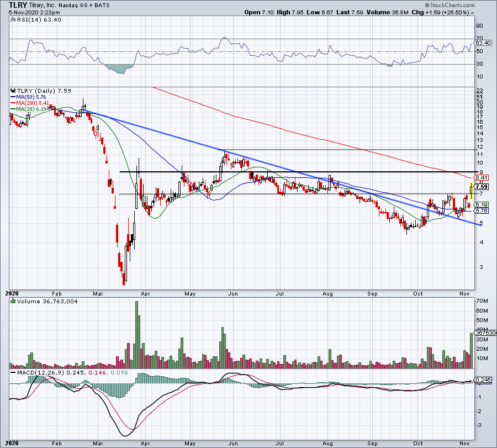
Task: Click the Sep label on price chart axis
Action: click(x=372, y=293)
